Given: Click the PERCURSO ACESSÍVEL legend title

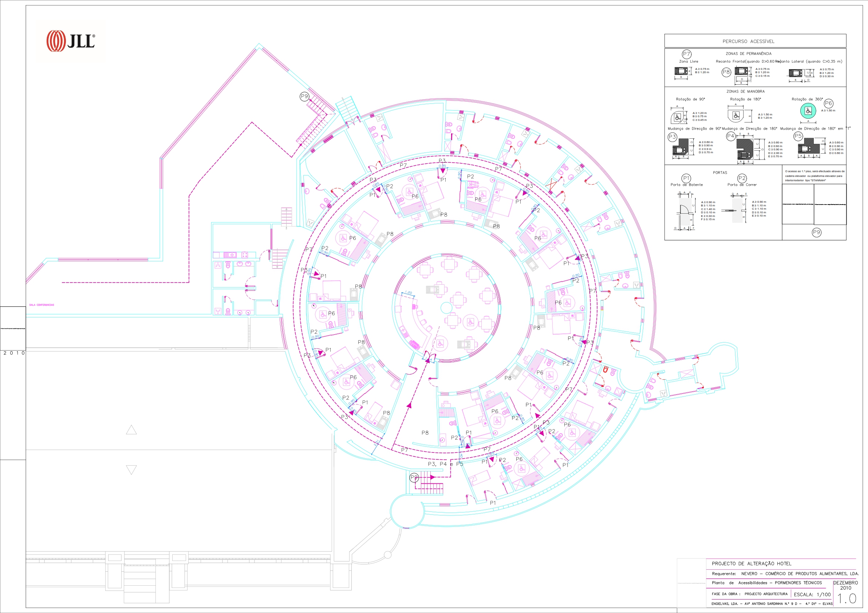Looking at the screenshot, I should 748,41.
